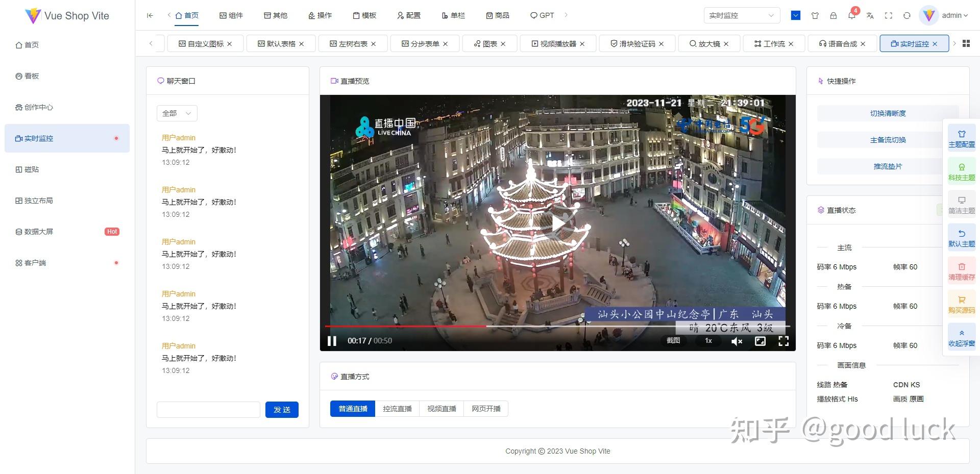This screenshot has height=474, width=980.
Task: Select the 科技主题 (tech theme) option
Action: pos(961,171)
